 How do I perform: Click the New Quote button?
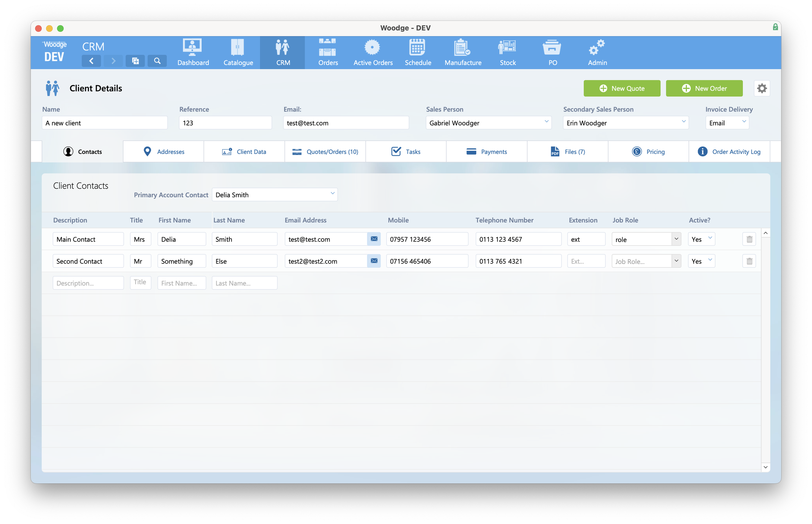pos(621,88)
